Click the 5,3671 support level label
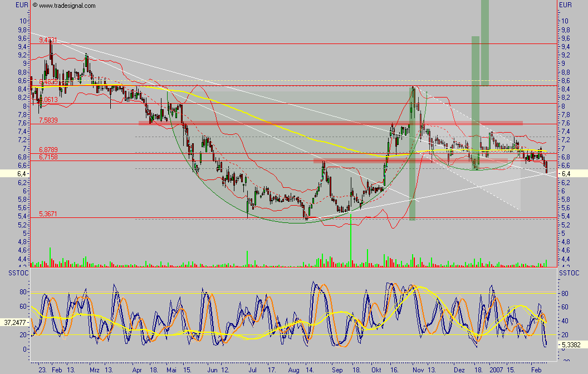Viewport: 588px width, 374px height. 48,214
